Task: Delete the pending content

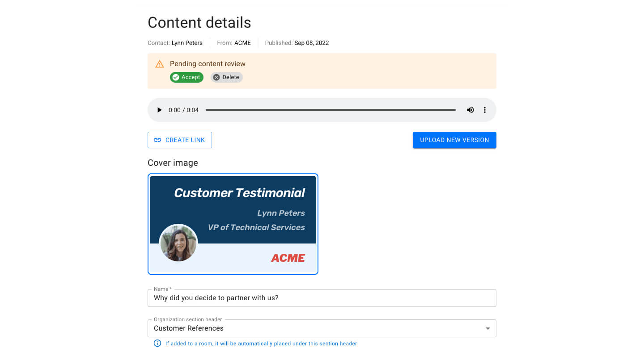Action: point(226,77)
